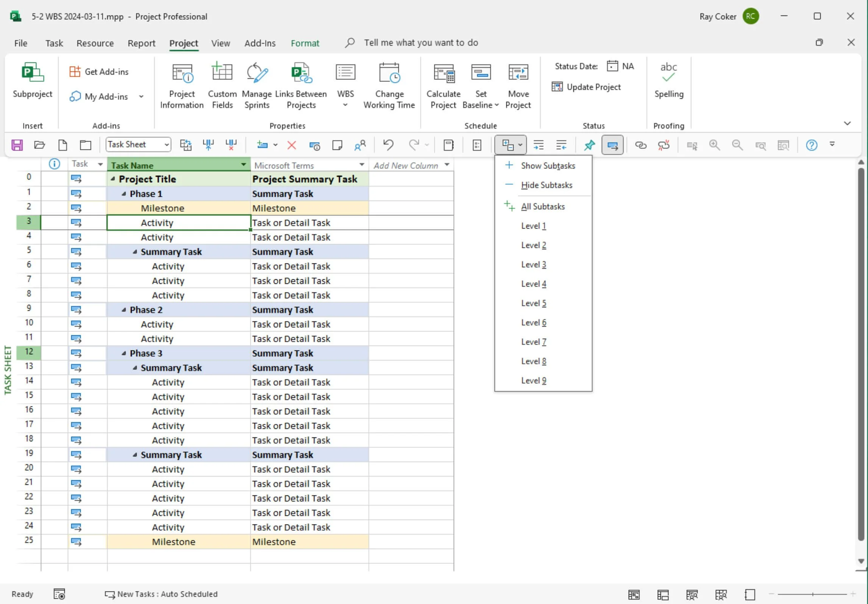Click the macro recording status bar icon
The image size is (868, 604).
point(59,594)
